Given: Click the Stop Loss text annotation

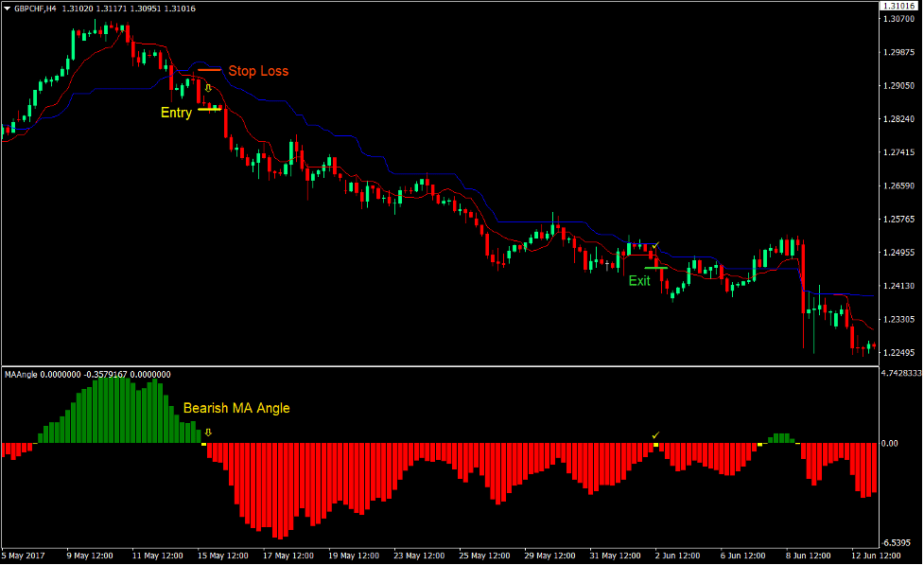Looking at the screenshot, I should [258, 70].
